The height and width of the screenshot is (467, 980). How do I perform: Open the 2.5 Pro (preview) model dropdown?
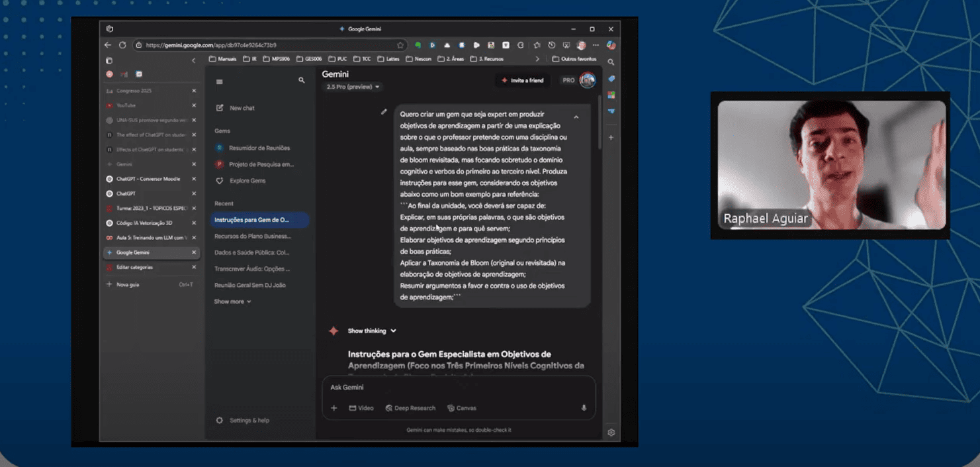click(x=353, y=87)
